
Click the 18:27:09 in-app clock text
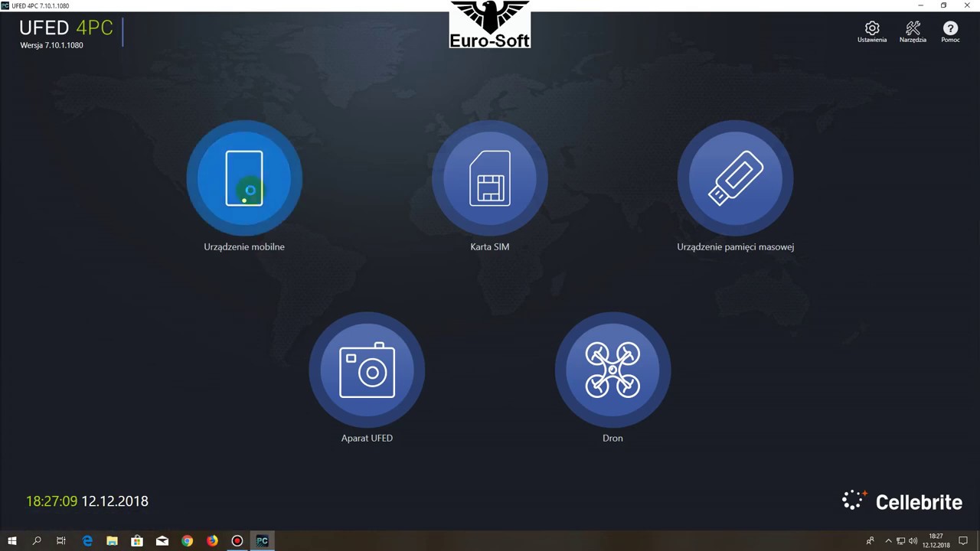click(x=51, y=501)
